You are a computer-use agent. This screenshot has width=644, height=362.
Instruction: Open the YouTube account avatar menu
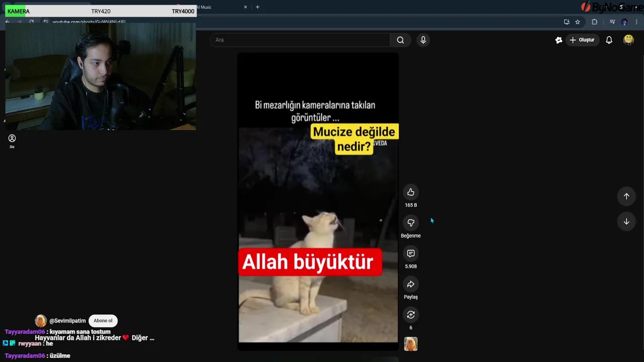pos(628,40)
